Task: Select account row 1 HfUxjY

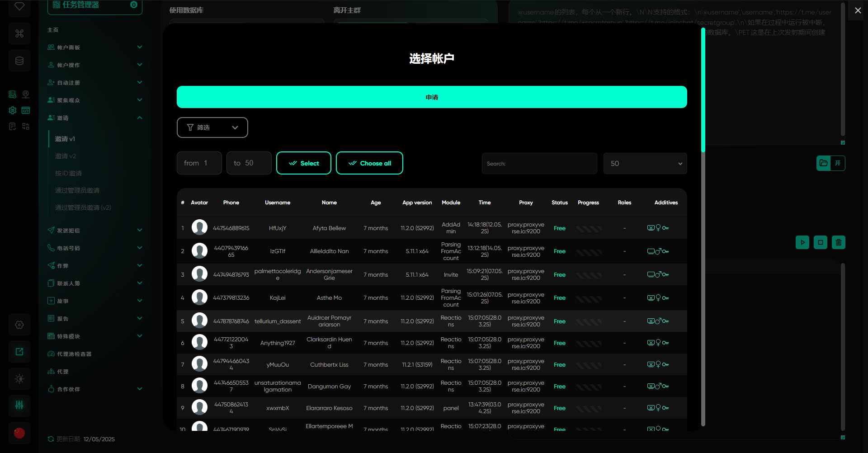Action: pyautogui.click(x=277, y=228)
